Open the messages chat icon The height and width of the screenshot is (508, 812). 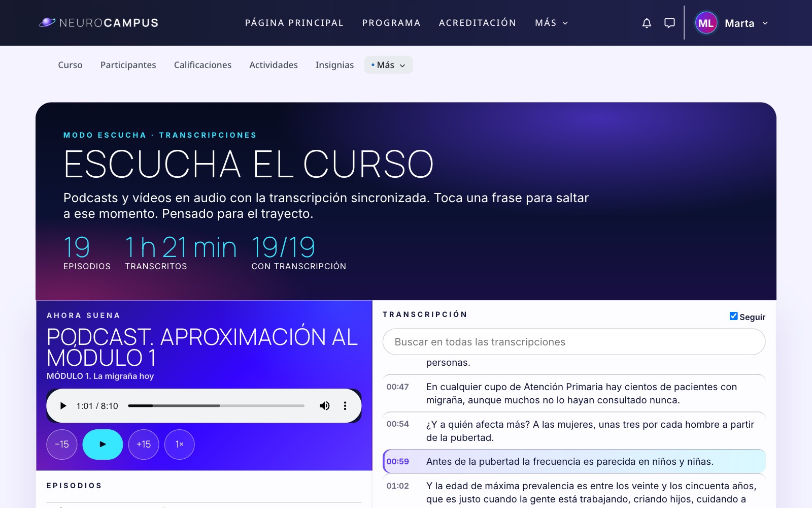(669, 23)
